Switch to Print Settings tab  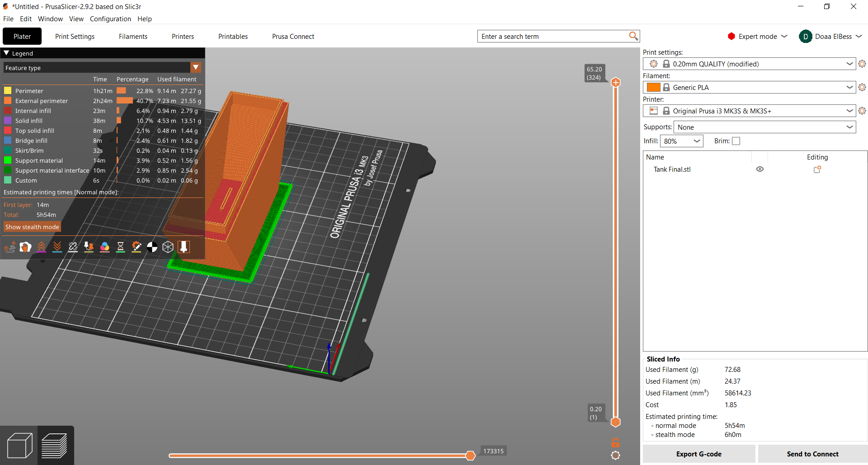[x=75, y=36]
